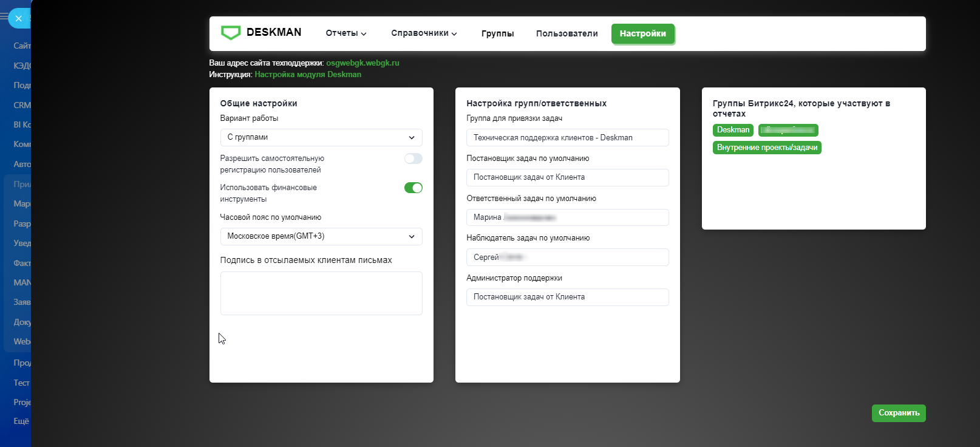Viewport: 980px width, 447px height.
Task: Go to the Пользователи tab
Action: [567, 33]
